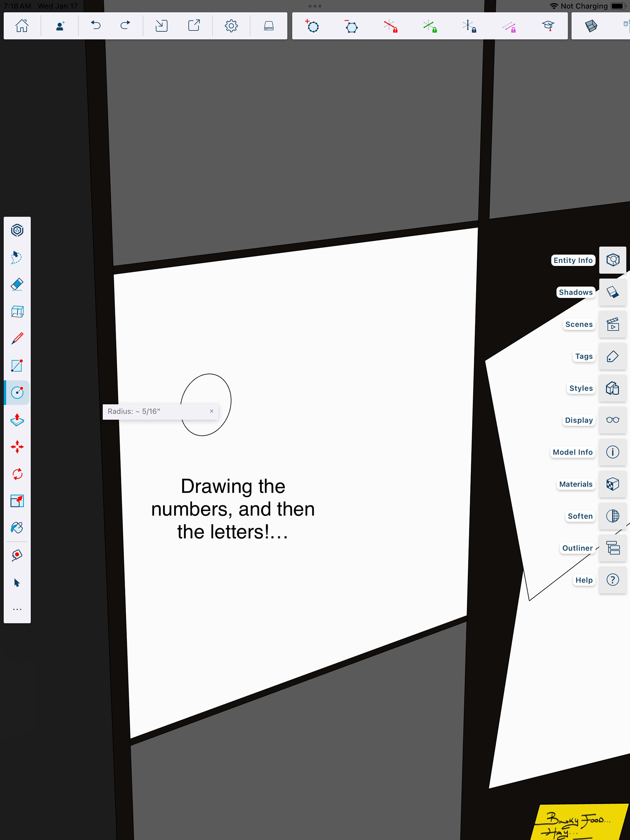Toggle the blue axis lock
Screen dimensions: 630x840
point(469,26)
